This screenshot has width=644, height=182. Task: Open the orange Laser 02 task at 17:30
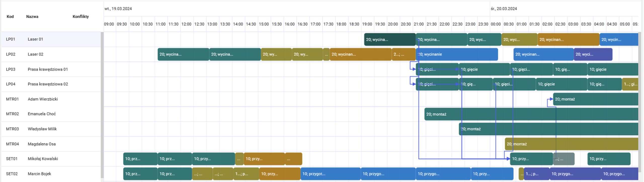360,54
